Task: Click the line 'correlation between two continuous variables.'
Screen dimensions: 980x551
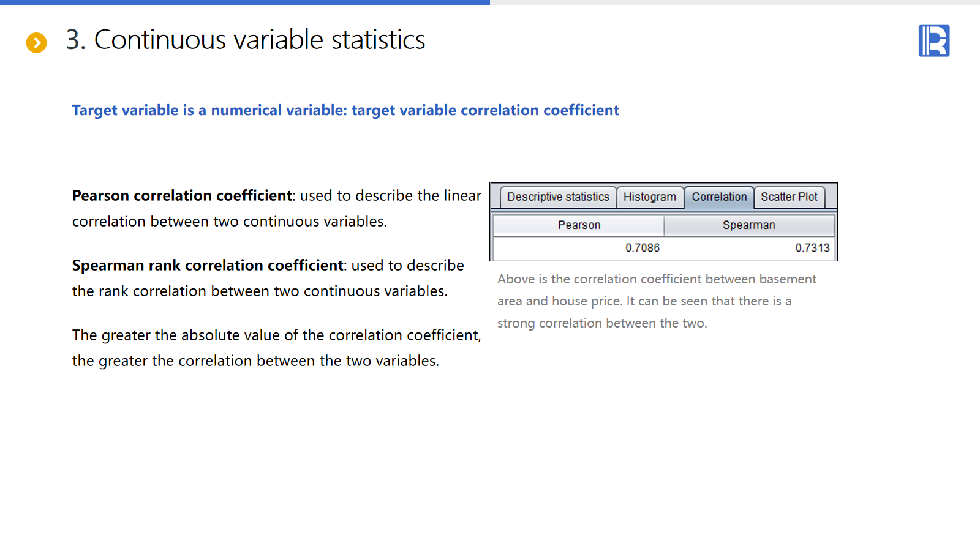Action: click(x=230, y=222)
